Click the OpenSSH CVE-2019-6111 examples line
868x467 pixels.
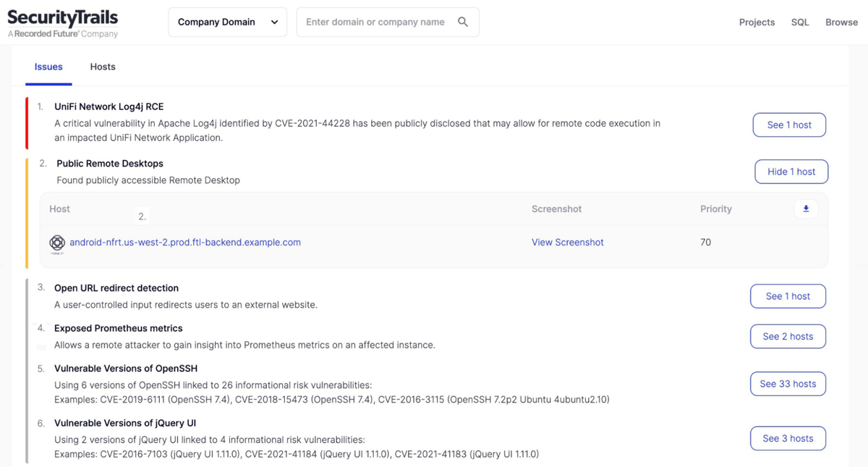click(x=332, y=400)
